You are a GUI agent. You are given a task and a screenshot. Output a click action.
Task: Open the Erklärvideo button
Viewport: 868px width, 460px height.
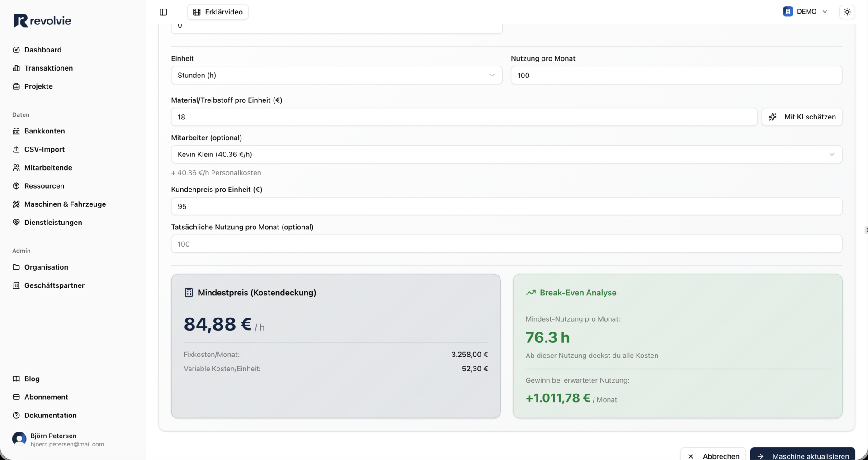click(x=218, y=12)
